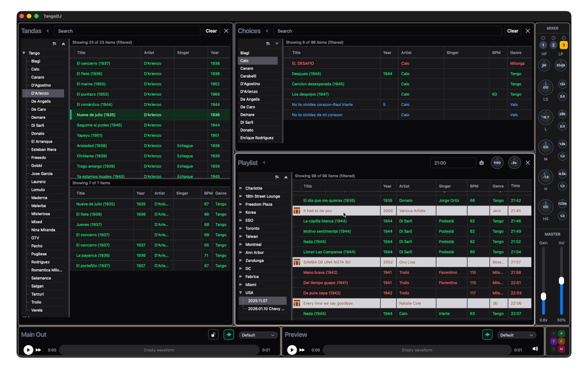Open the Main Out Default dropdown

(258, 335)
